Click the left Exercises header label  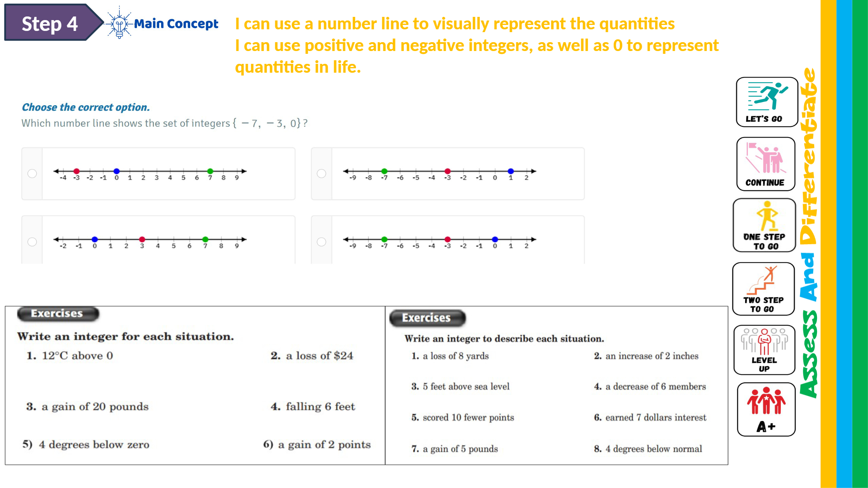pos(57,314)
